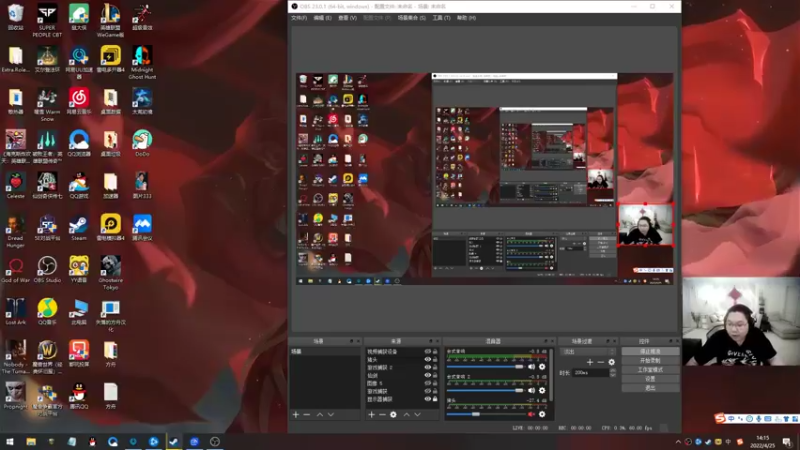Adjust the 台式音响 volume slider
Screen dimensions: 800x450
click(485, 367)
